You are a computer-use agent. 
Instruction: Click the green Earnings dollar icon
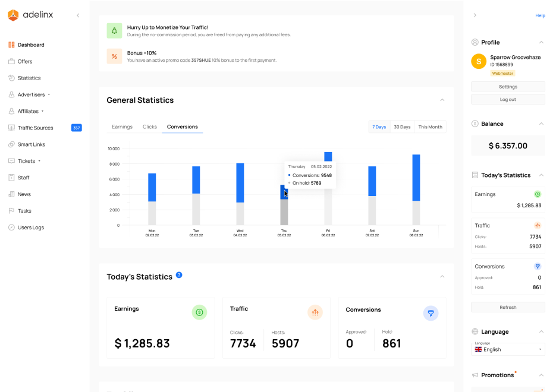click(x=199, y=312)
